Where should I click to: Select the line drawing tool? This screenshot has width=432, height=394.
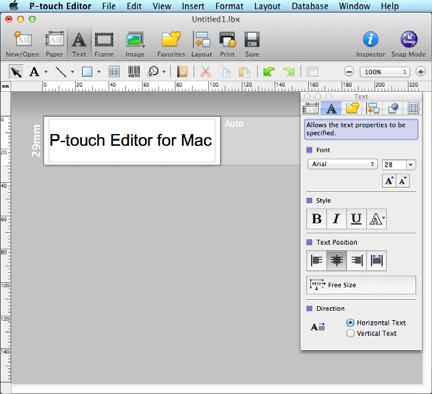(x=61, y=72)
